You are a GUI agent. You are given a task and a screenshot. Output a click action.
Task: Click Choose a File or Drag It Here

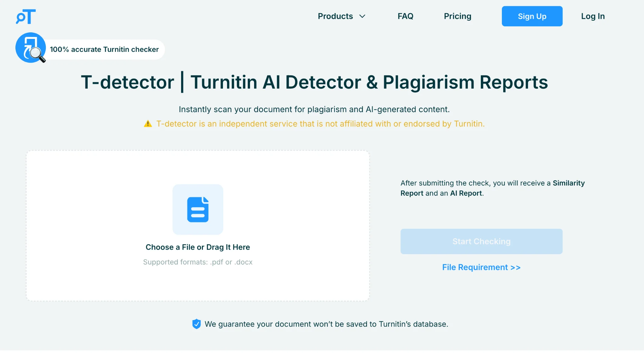click(198, 247)
